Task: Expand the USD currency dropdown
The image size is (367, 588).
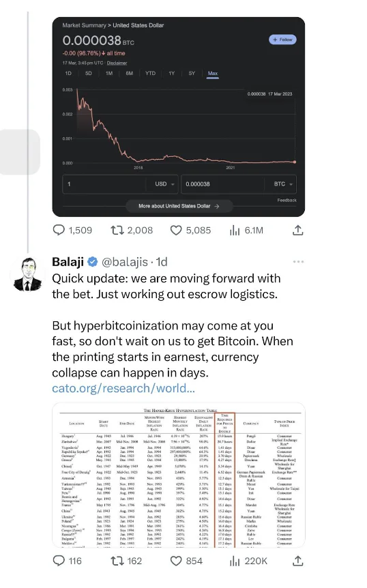Action: point(164,184)
